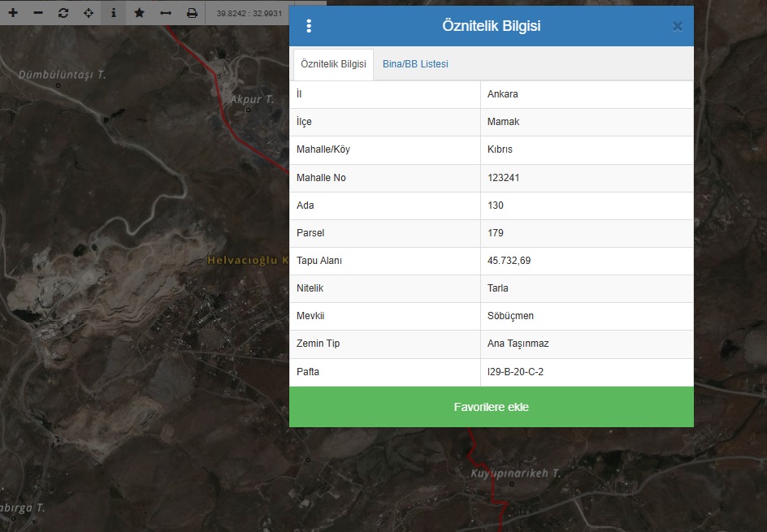The width and height of the screenshot is (767, 532).
Task: Open the three-dot menu in dialog header
Action: (309, 26)
